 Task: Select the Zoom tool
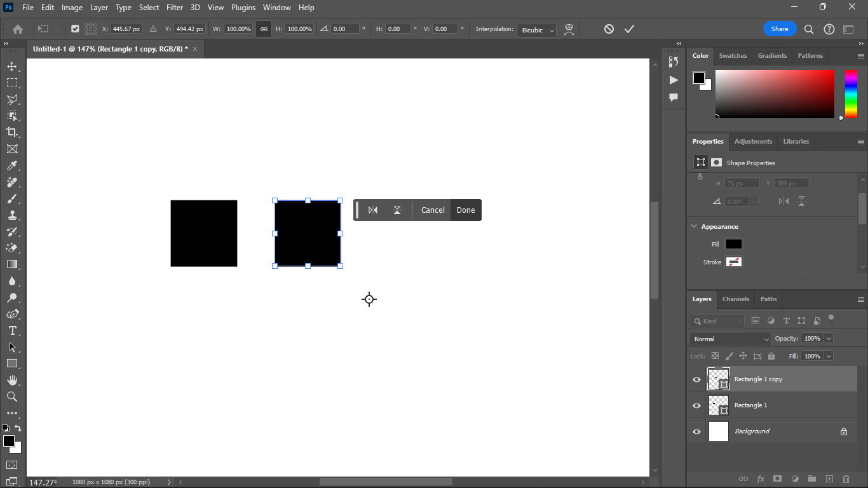13,396
